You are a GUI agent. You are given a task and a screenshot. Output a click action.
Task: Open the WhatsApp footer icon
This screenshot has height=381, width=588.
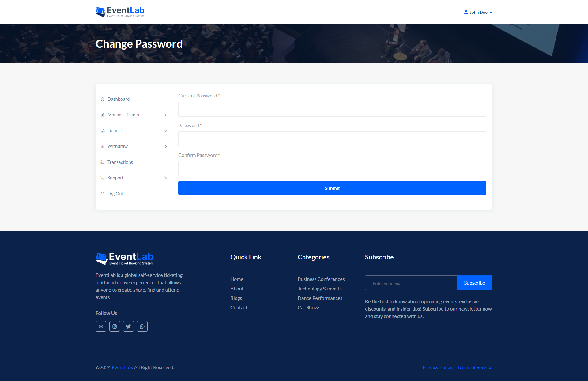(142, 326)
